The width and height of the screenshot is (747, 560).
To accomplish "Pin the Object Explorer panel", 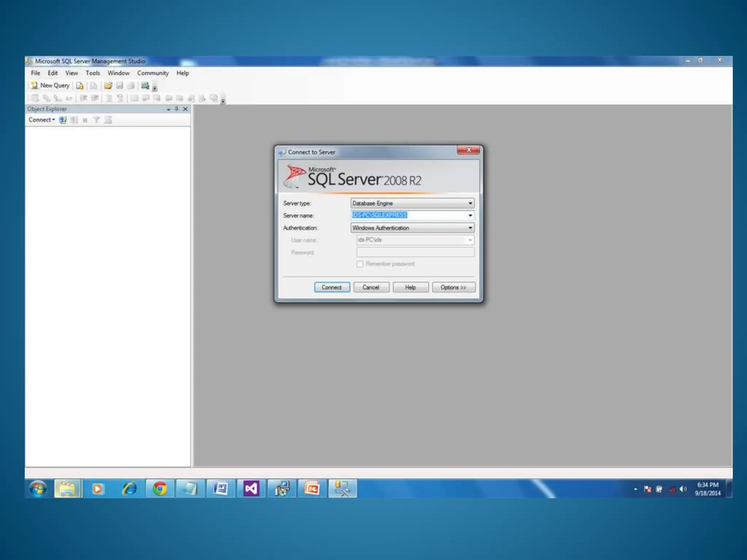I will [177, 109].
